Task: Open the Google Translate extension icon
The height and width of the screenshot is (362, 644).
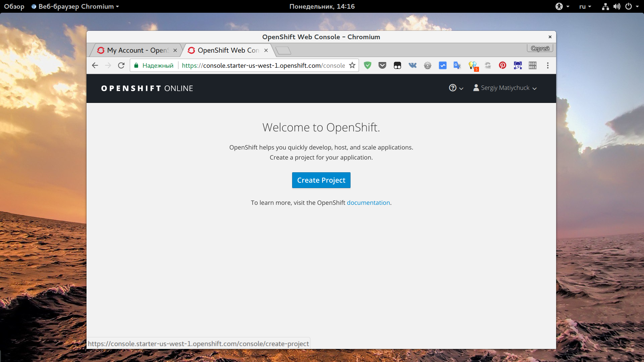Action: 457,65
